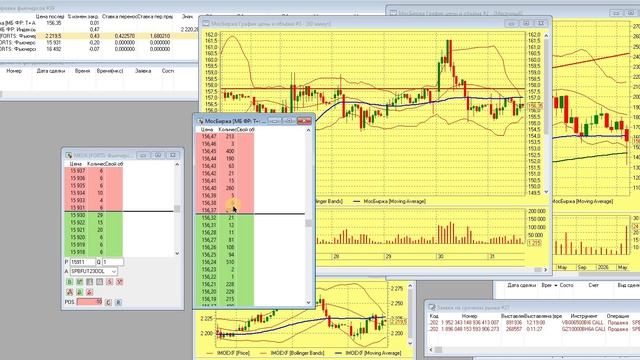Select the order row with time 12:19:08

[x=534, y=322]
